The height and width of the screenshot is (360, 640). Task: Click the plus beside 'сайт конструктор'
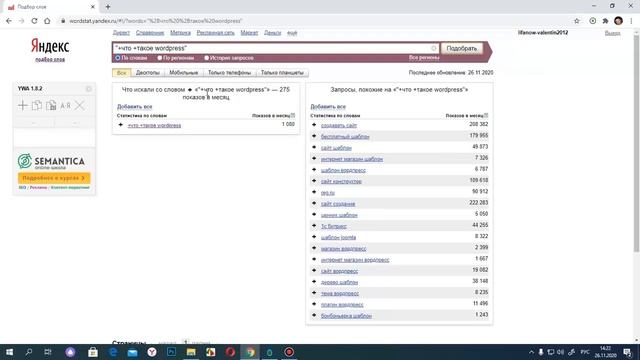(x=314, y=181)
